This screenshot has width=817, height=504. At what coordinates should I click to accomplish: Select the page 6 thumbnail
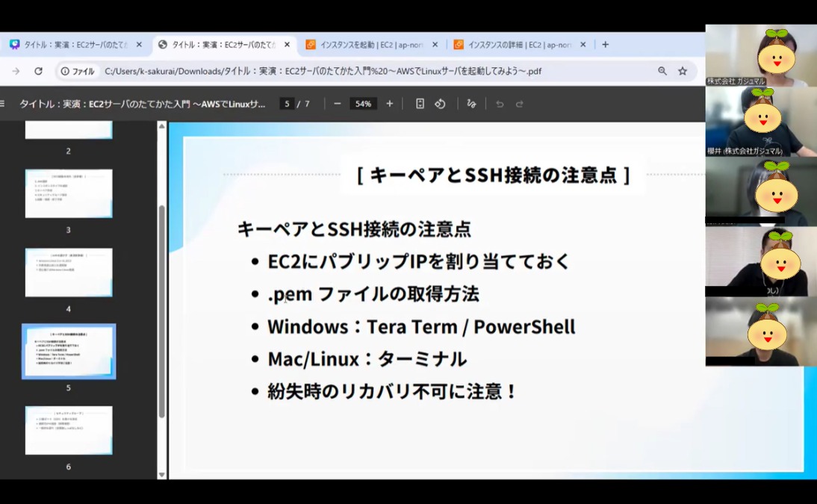click(69, 430)
